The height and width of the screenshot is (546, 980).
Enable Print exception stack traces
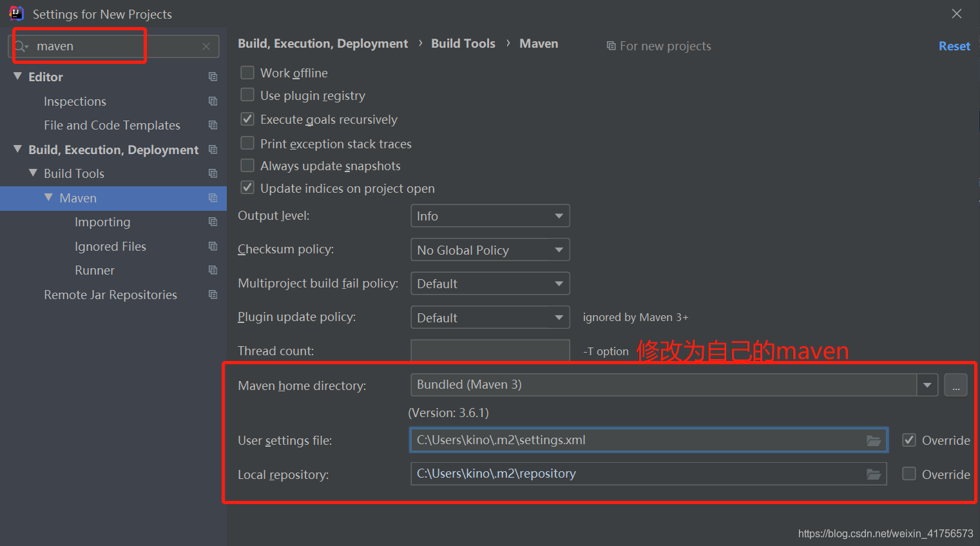pyautogui.click(x=247, y=142)
